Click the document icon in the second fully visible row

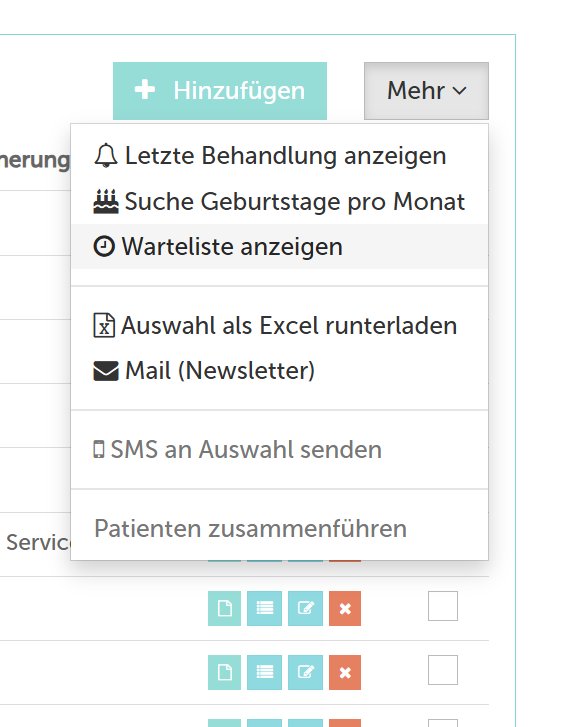coord(224,672)
